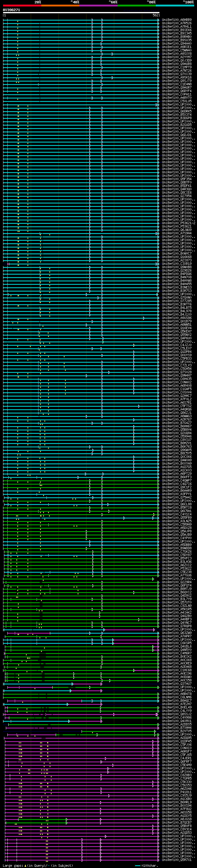Select hit label UniRef100_C1GAF5
Viewport: 197px width, 868px height.
click(x=177, y=389)
